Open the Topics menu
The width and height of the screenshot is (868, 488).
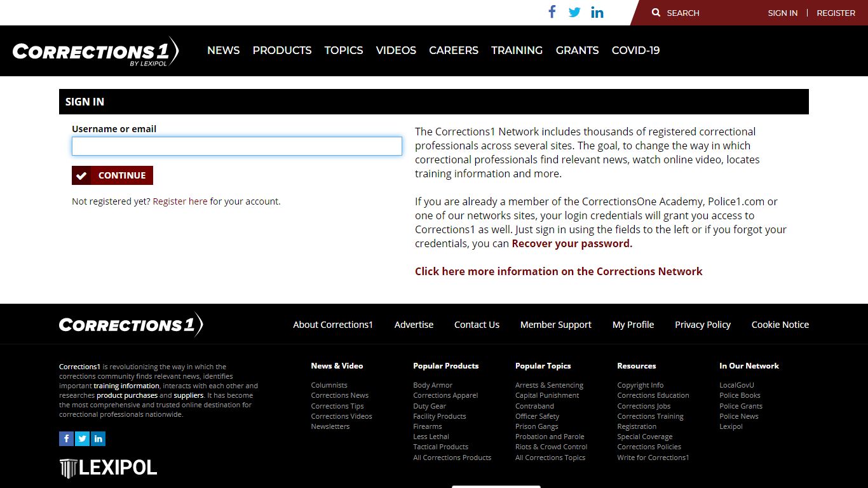click(x=344, y=50)
